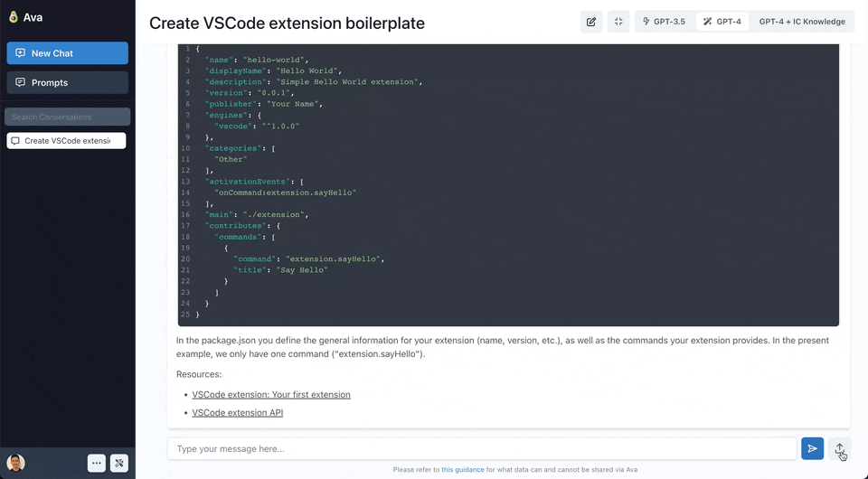Click the collapse view arrows icon
The height and width of the screenshot is (479, 868).
point(618,22)
